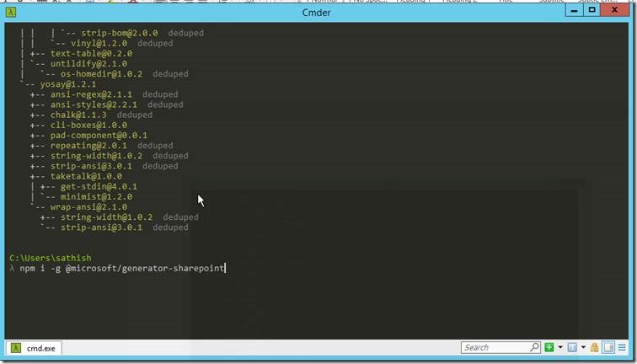Viewport: 637px width, 364px height.
Task: Click the 'yosay@1.2.1' tree entry
Action: [68, 84]
